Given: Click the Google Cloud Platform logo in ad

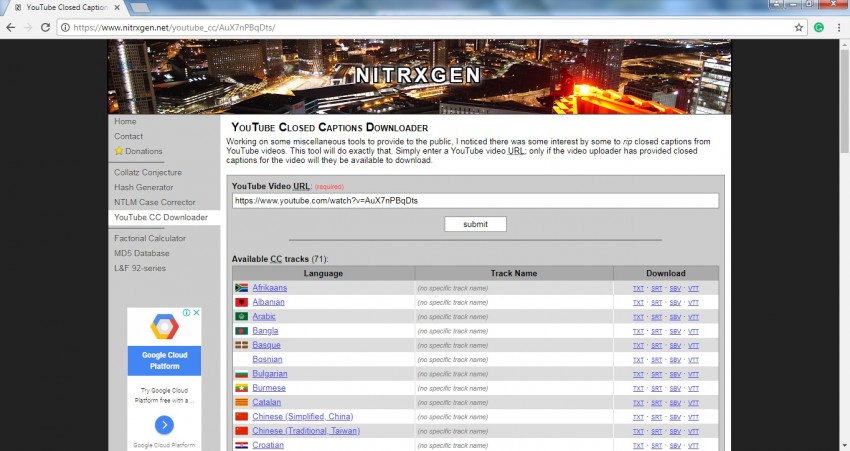Looking at the screenshot, I should point(164,327).
